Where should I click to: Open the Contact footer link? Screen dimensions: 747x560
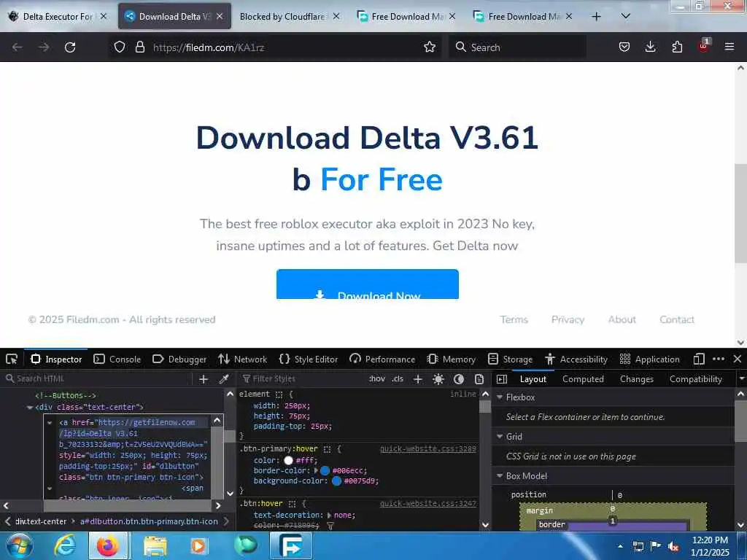coord(676,319)
